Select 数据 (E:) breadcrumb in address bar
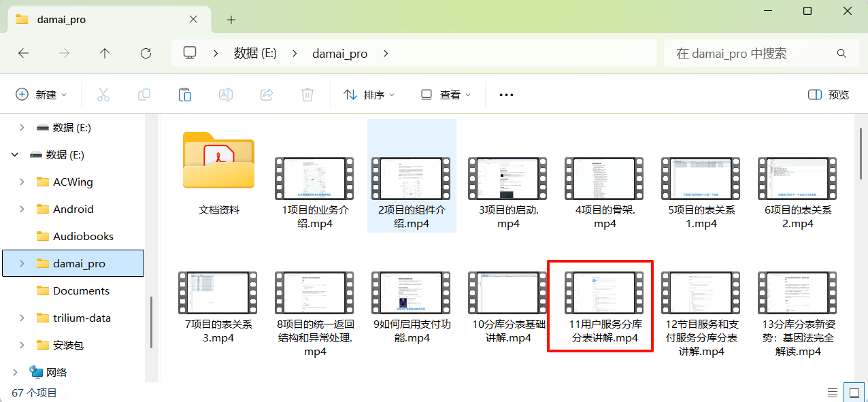868x402 pixels. pos(255,53)
